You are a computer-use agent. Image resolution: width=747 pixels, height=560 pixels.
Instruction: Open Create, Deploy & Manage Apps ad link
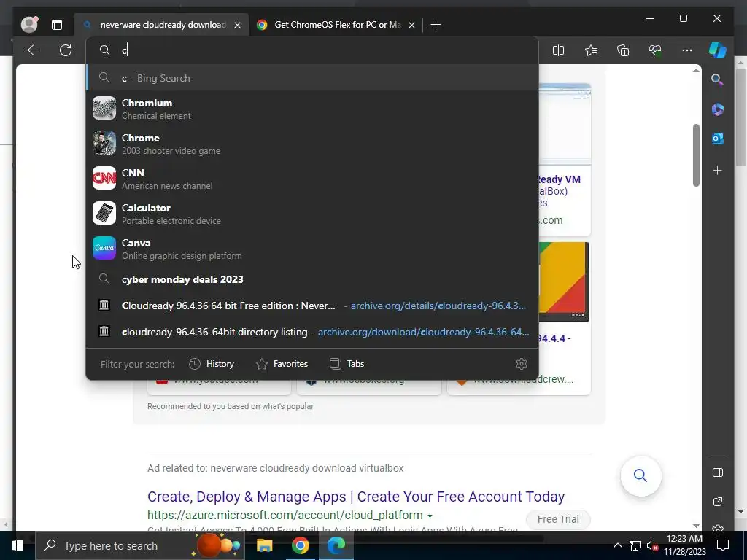pos(356,496)
